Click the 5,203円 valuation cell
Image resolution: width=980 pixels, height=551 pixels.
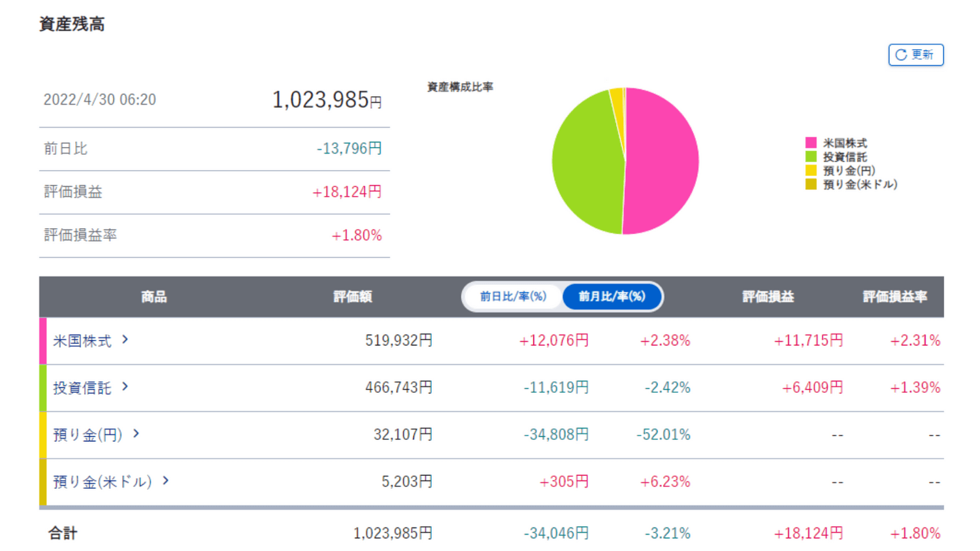pos(407,482)
